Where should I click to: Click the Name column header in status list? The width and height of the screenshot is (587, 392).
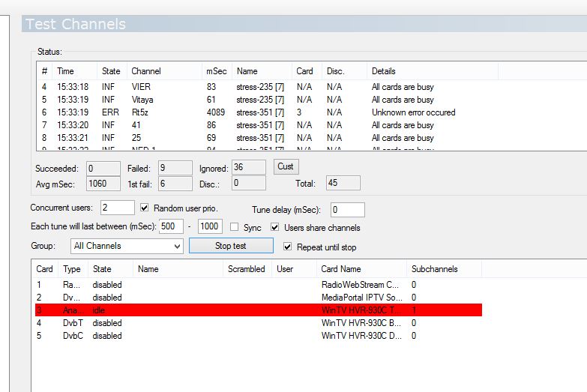(x=262, y=71)
